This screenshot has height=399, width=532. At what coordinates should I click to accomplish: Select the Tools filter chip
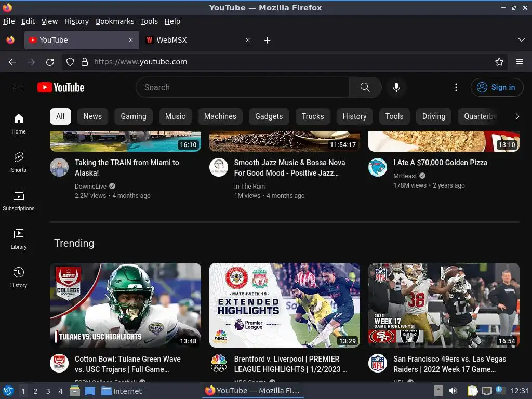pos(394,116)
